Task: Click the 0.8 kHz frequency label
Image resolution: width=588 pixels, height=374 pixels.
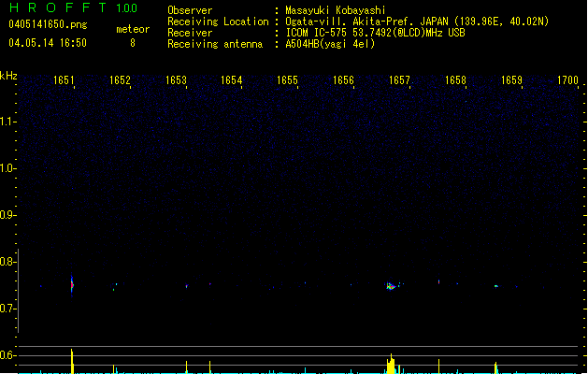Action: 7,262
